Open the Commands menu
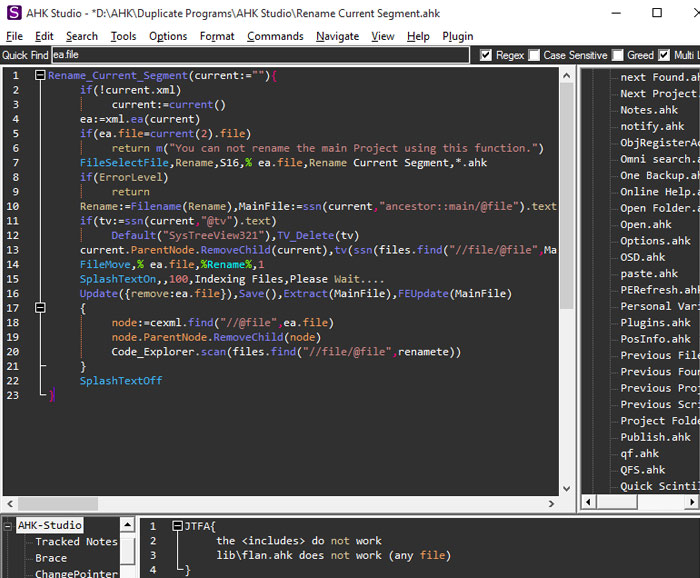 (x=275, y=36)
